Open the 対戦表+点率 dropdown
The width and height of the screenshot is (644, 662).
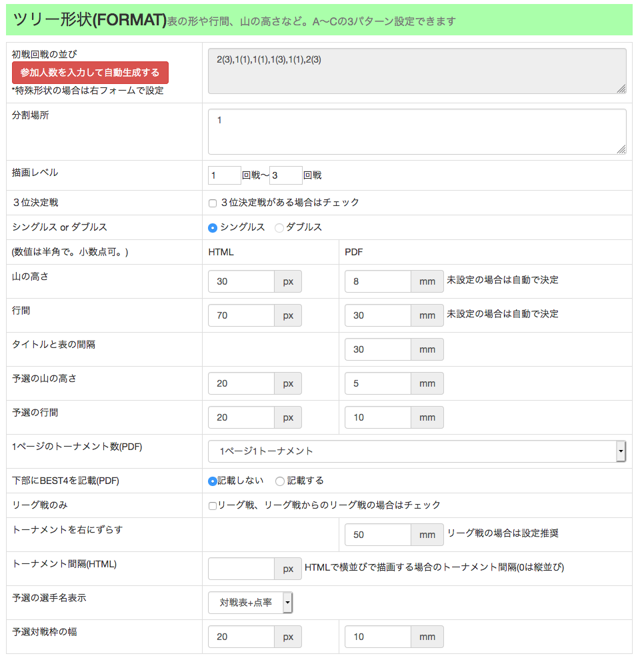click(x=251, y=603)
